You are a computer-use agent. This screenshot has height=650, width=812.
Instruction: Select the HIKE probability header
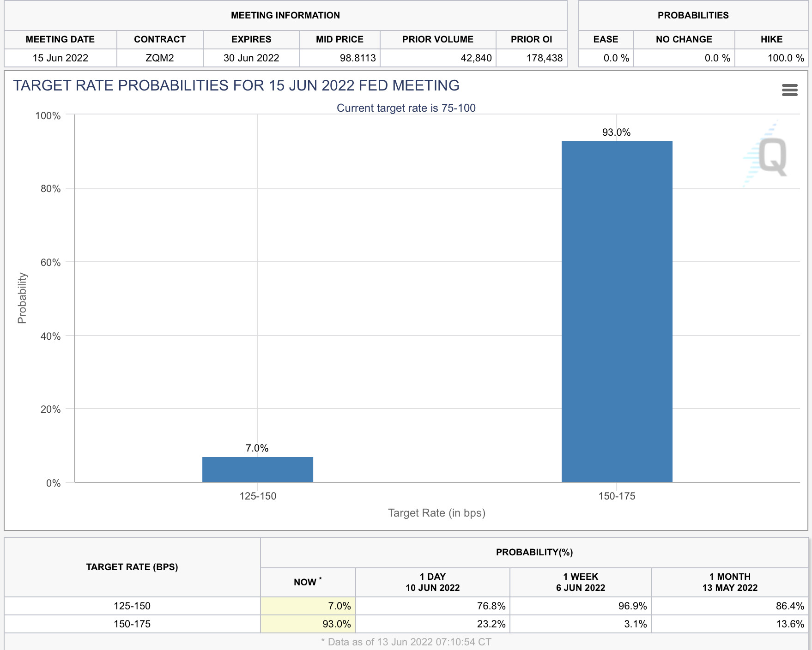coord(771,39)
